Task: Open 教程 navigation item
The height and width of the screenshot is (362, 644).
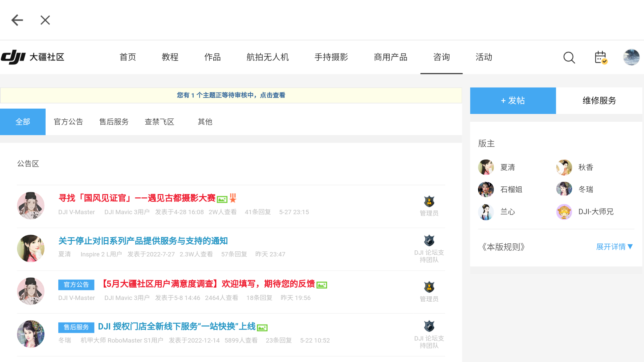Action: (x=170, y=57)
